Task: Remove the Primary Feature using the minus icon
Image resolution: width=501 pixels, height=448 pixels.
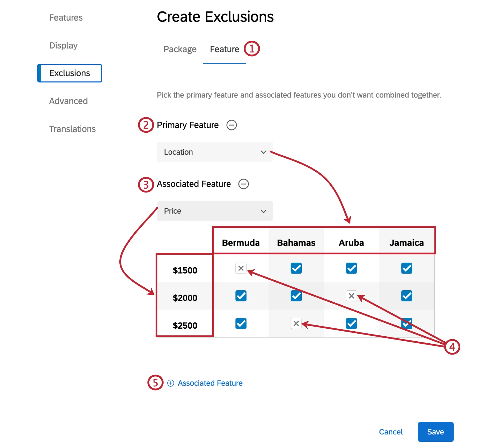Action: coord(232,125)
